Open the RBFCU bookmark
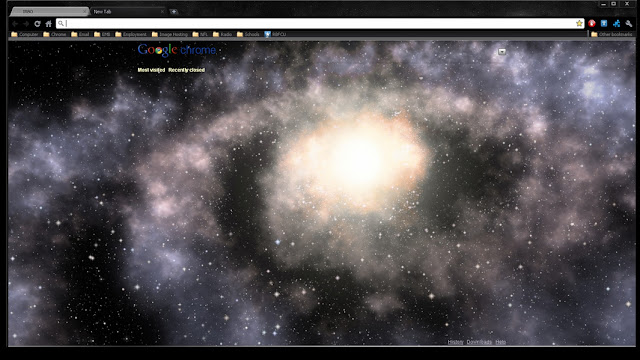Image resolution: width=640 pixels, height=360 pixels. point(276,34)
